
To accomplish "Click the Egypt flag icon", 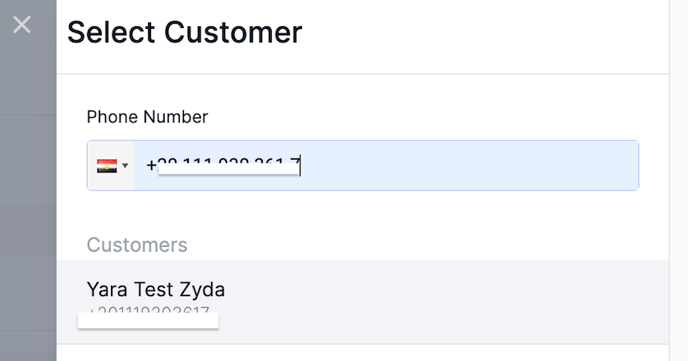I will [107, 166].
